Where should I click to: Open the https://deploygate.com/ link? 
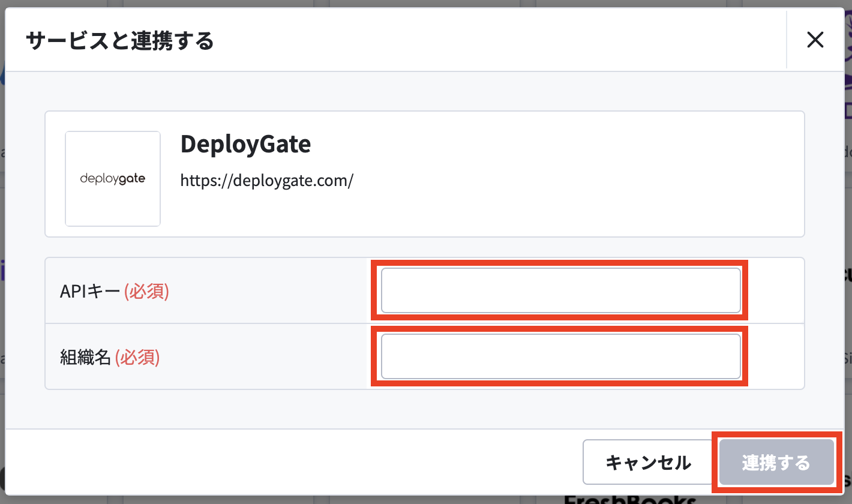point(266,180)
